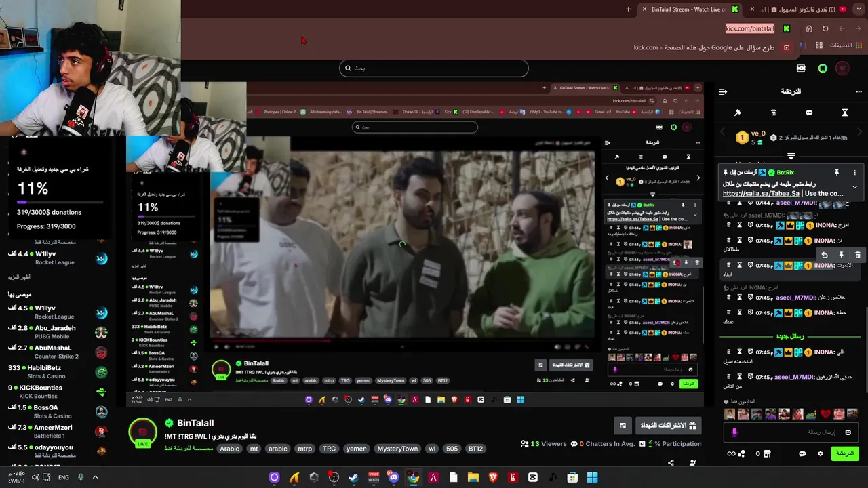
Task: Open the salla.sa/Tabaa.Sa link
Action: [x=761, y=194]
